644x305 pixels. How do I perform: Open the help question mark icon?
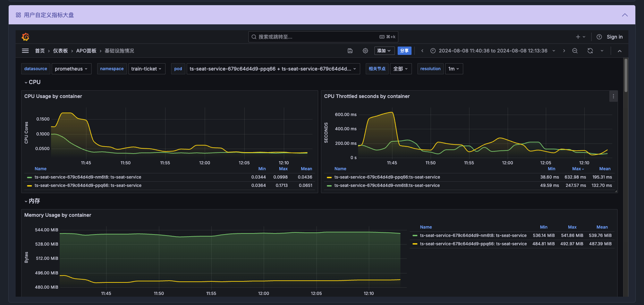(599, 37)
